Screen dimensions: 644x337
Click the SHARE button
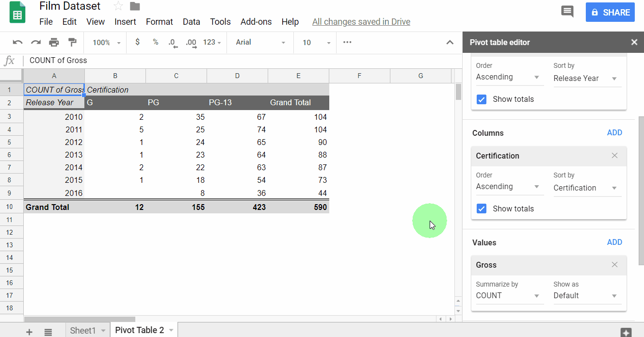(610, 13)
